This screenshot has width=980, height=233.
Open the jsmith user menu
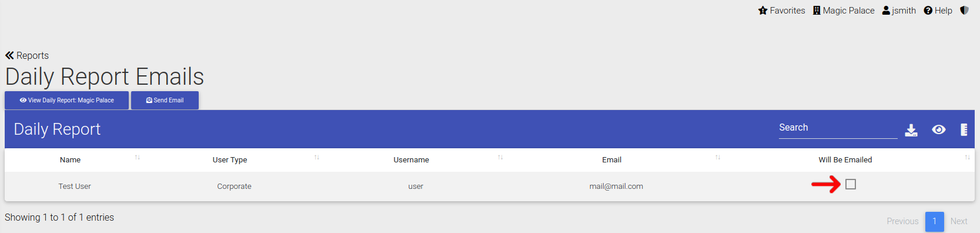(x=899, y=11)
